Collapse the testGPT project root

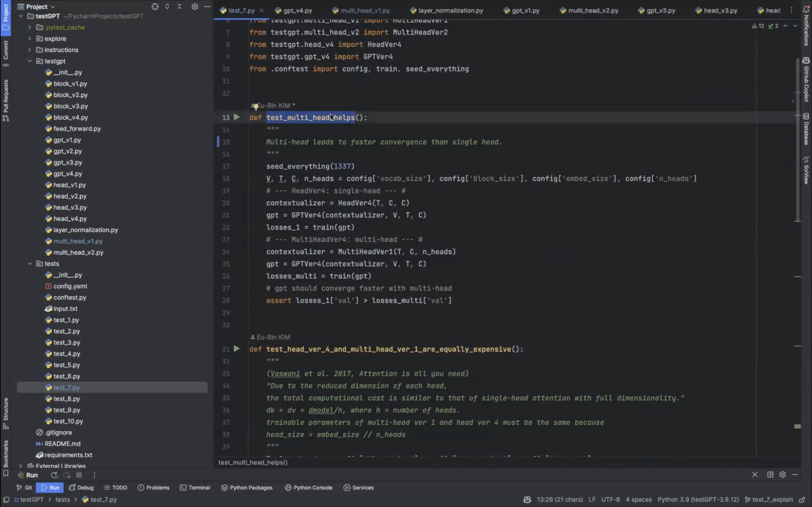[21, 16]
